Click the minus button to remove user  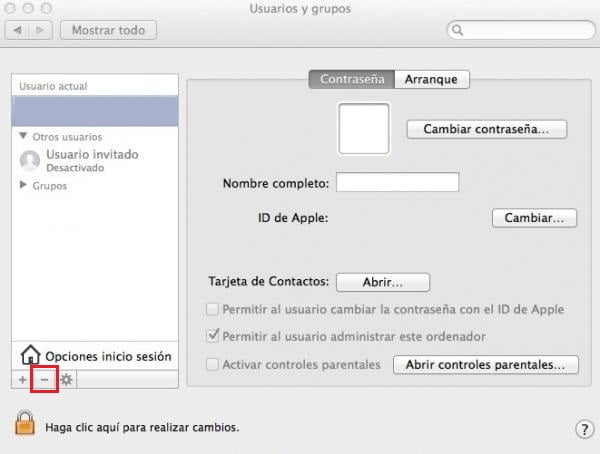point(44,380)
